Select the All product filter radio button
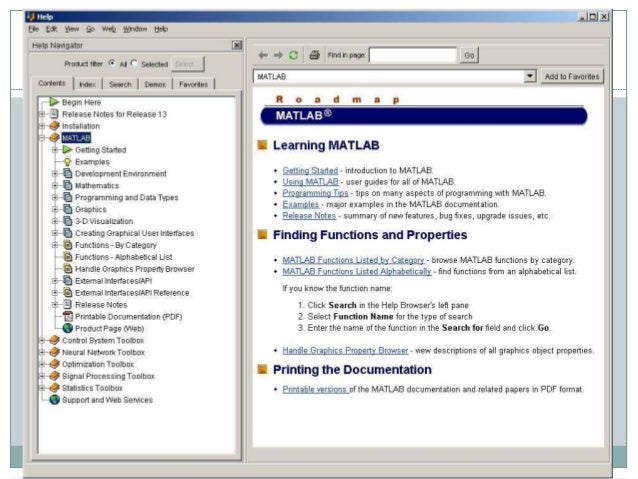The width and height of the screenshot is (638, 479). click(112, 63)
